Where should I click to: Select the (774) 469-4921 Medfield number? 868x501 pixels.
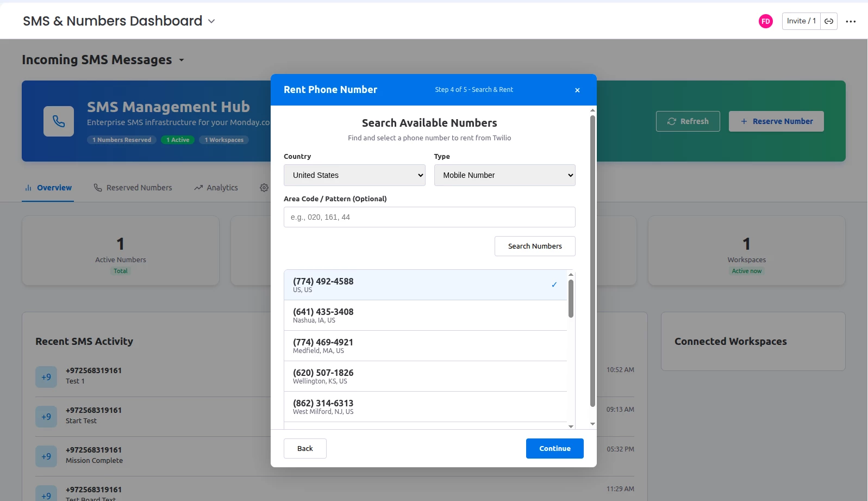pyautogui.click(x=425, y=346)
